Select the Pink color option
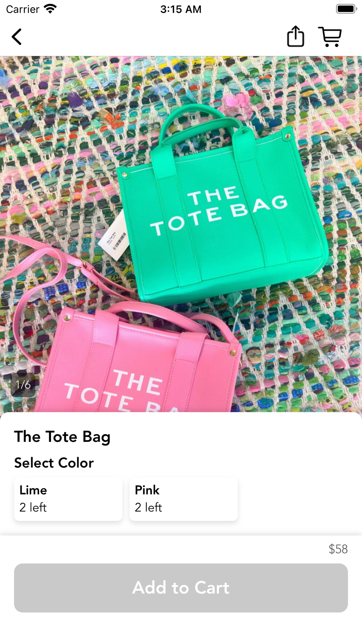 coord(184,499)
